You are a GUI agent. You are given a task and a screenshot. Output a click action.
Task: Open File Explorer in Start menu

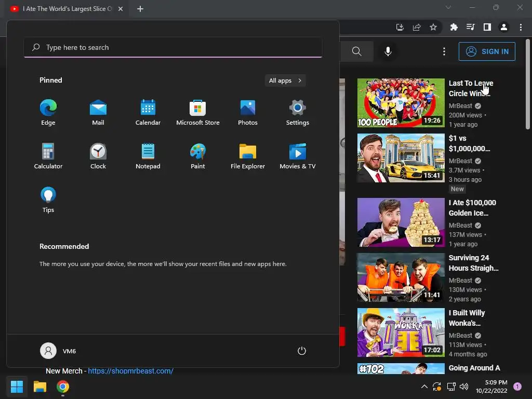coord(248,156)
